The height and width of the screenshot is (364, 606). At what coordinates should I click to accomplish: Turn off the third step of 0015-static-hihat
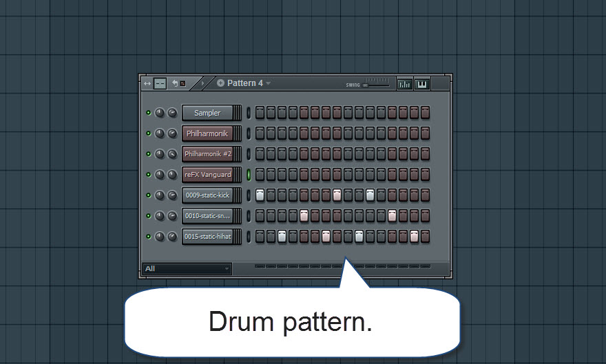click(282, 236)
